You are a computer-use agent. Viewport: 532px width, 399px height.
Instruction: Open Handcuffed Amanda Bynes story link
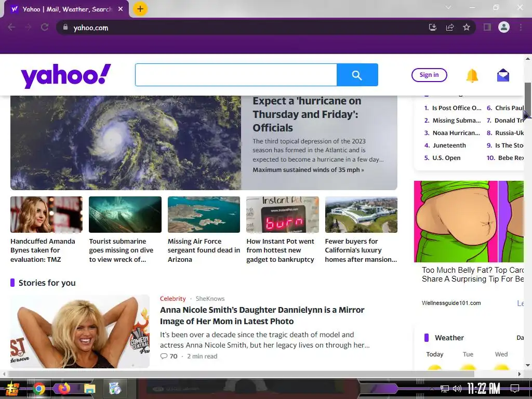[x=43, y=250]
